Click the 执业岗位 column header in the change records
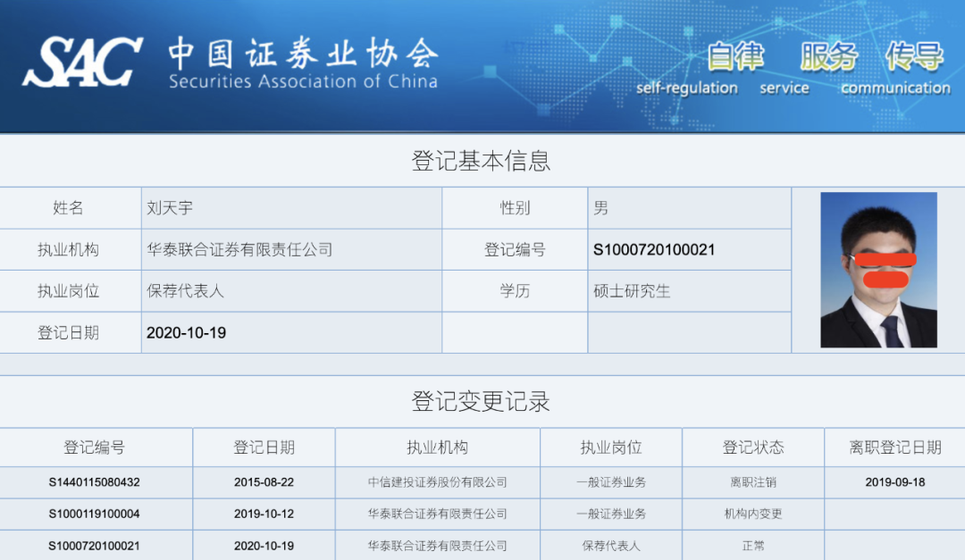This screenshot has height=560, width=965. 611,447
